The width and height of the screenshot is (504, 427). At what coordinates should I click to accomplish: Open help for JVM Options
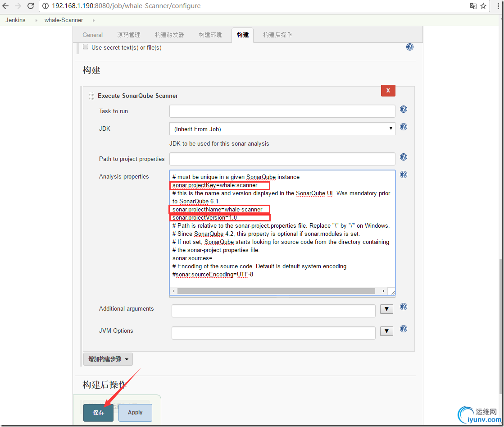[x=404, y=329]
